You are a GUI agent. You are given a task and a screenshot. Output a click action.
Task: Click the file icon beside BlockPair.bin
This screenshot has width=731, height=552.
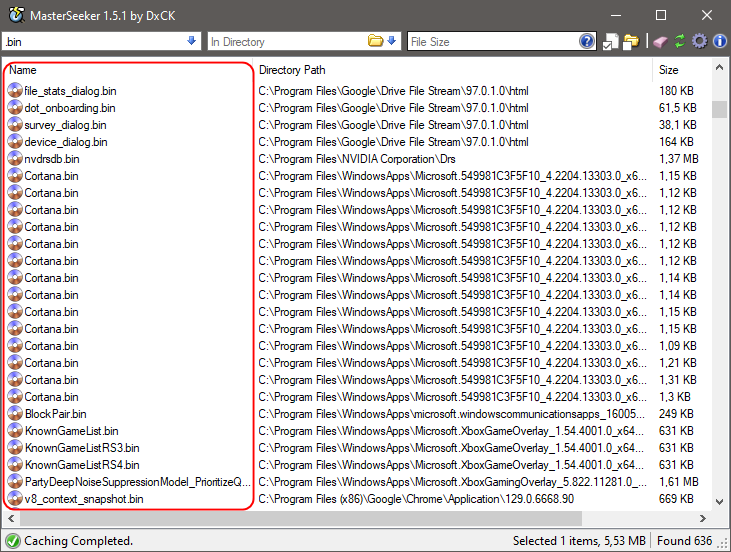tap(15, 414)
